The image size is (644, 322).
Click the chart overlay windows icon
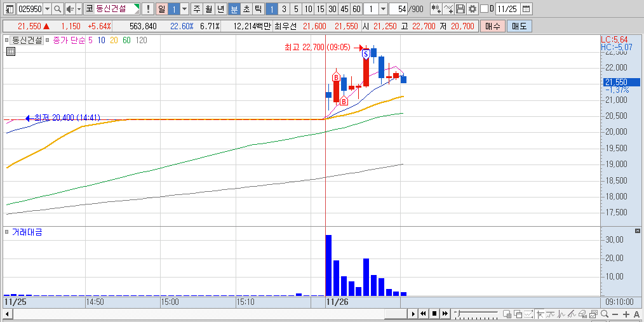pyautogui.click(x=594, y=314)
